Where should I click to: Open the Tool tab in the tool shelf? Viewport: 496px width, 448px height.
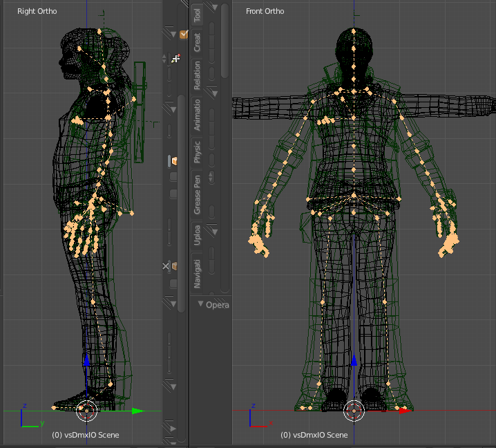pyautogui.click(x=198, y=17)
